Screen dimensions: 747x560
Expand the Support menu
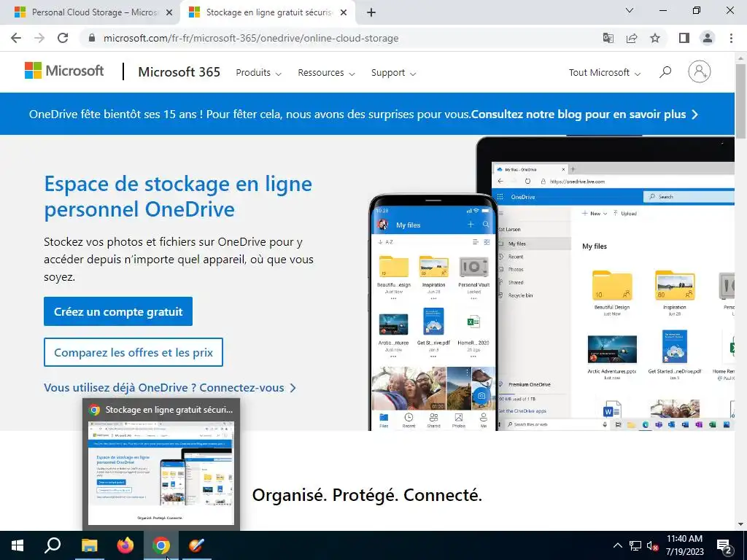[393, 72]
